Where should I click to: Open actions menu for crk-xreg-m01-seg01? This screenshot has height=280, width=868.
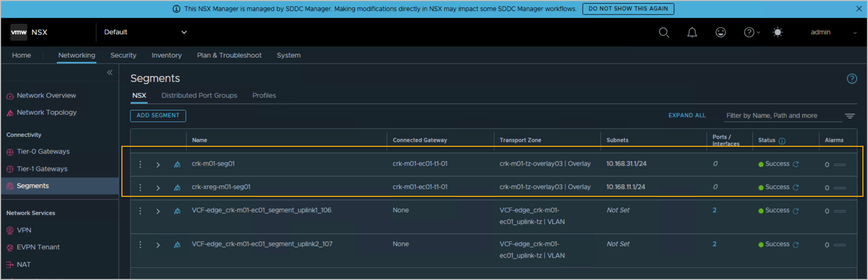(140, 187)
